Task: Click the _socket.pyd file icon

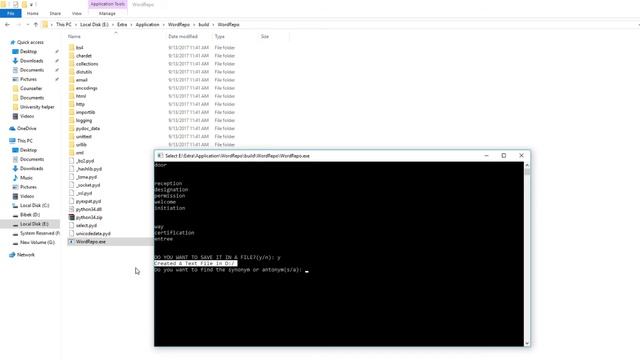Action: (x=71, y=185)
